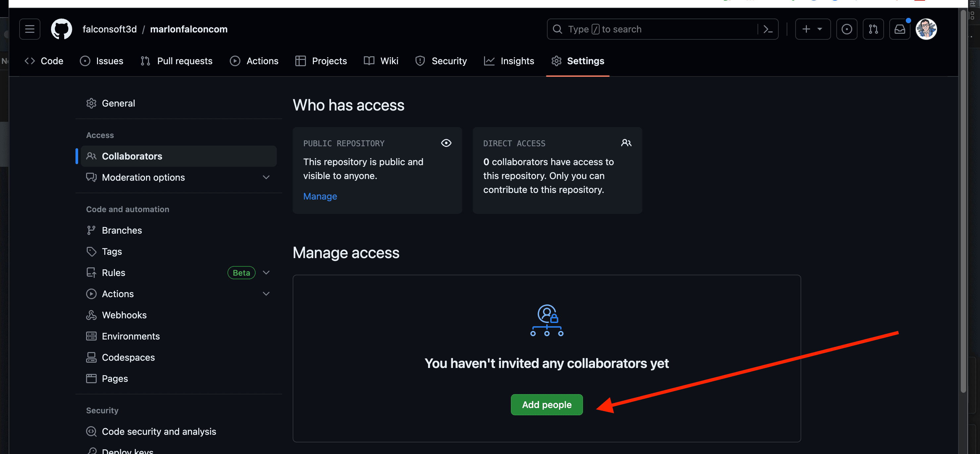The height and width of the screenshot is (454, 980).
Task: Switch to the Projects tab
Action: [321, 61]
